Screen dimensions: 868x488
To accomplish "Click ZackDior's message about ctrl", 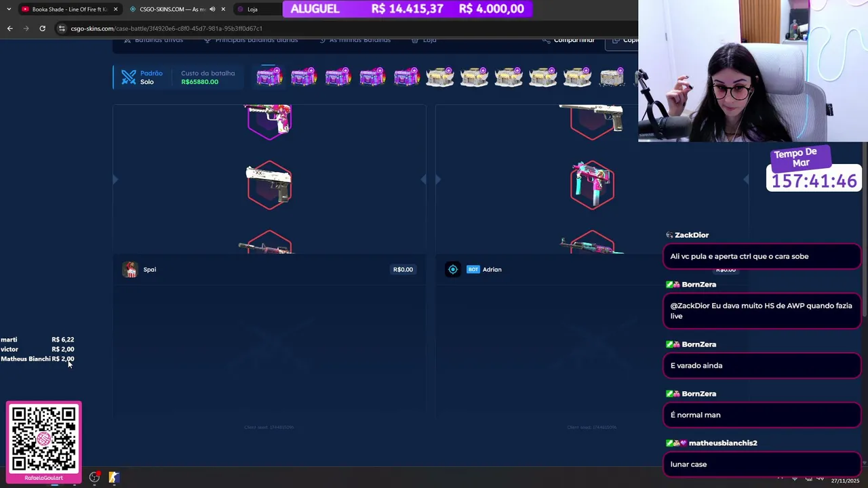I will tap(762, 257).
